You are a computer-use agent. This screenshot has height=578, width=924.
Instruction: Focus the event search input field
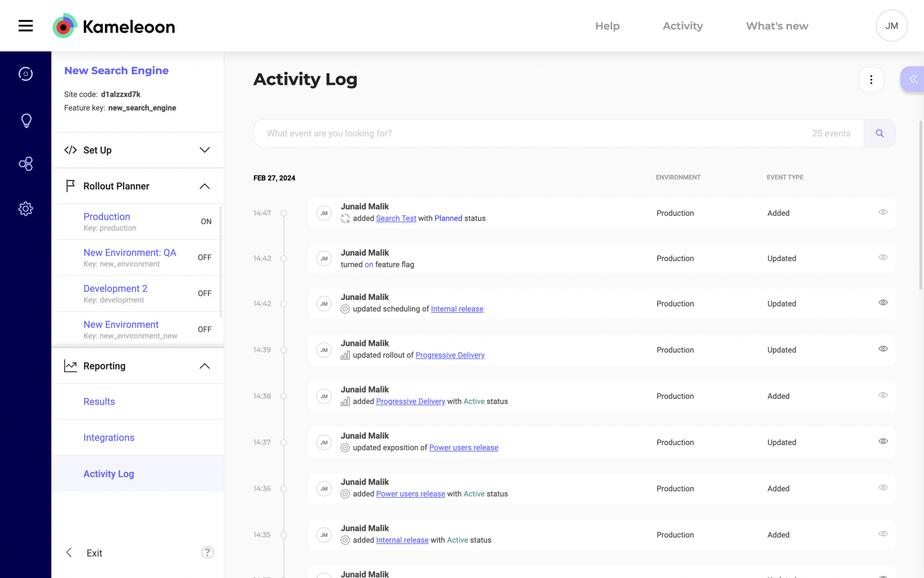coord(529,133)
